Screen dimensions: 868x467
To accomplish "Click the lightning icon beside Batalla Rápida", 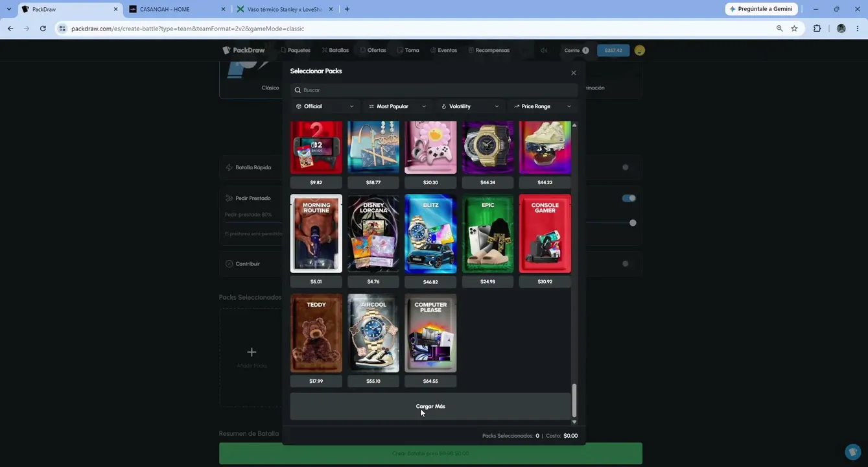I will pyautogui.click(x=229, y=167).
